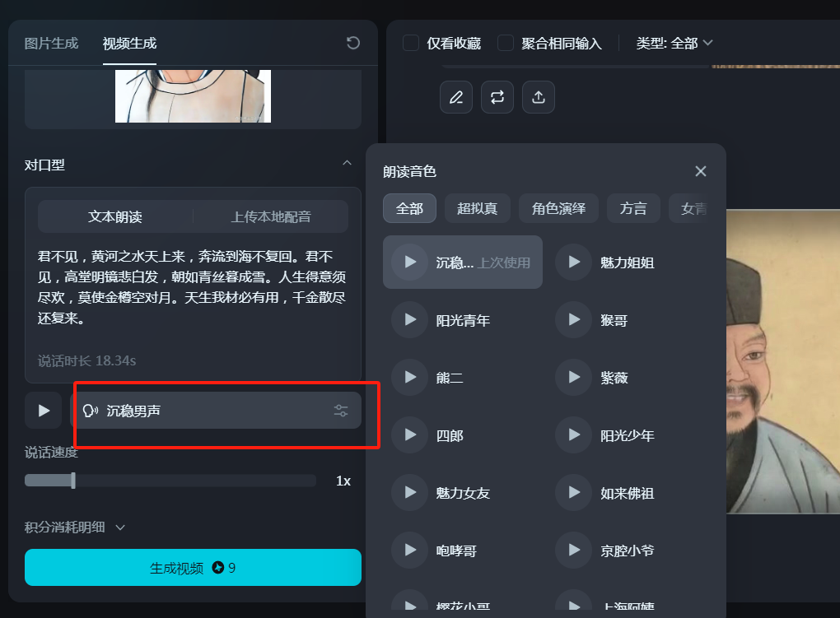Open voice settings sliders icon beside 沉稳男声
840x618 pixels.
click(x=341, y=410)
